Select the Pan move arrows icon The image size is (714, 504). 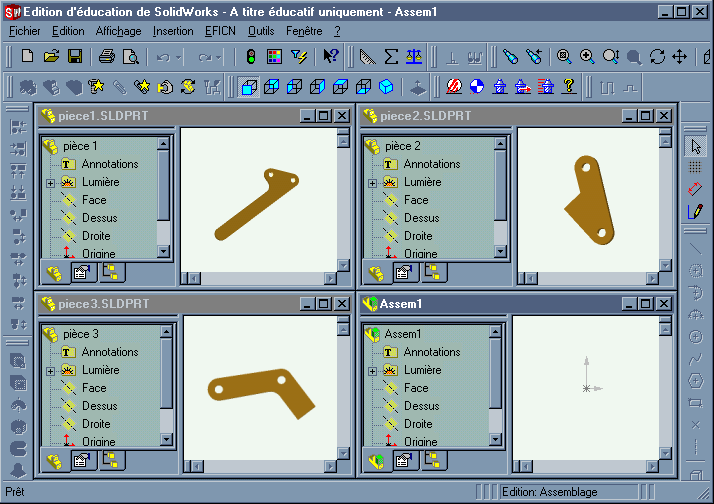pyautogui.click(x=679, y=56)
